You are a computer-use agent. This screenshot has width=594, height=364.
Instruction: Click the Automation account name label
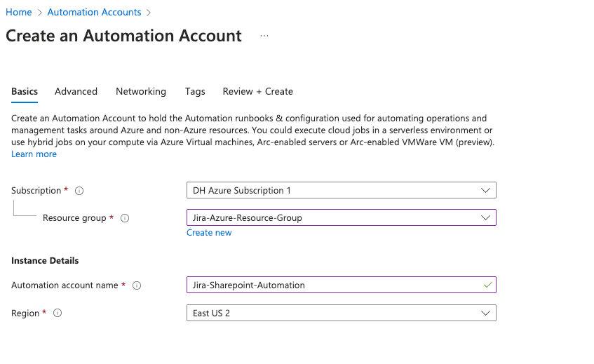point(65,285)
